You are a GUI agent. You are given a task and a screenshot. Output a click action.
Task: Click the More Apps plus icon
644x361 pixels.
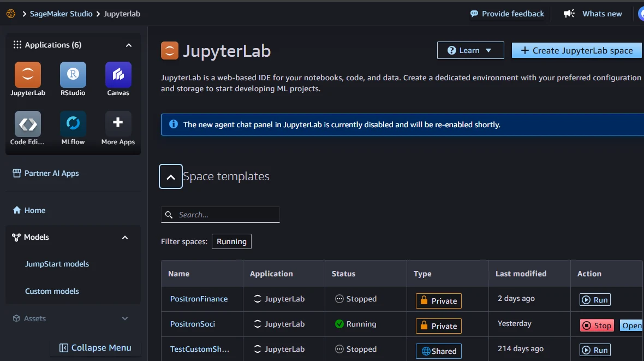(x=118, y=124)
